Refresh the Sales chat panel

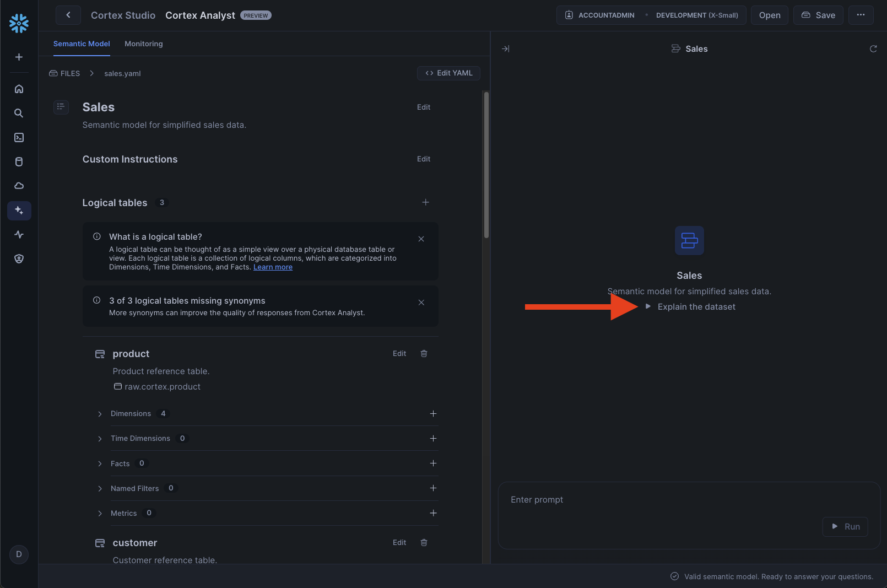(x=873, y=48)
